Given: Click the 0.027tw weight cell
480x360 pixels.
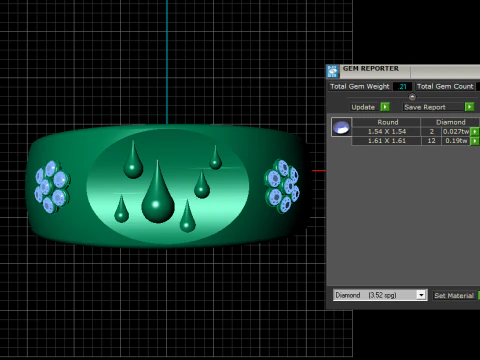Looking at the screenshot, I should pos(456,132).
